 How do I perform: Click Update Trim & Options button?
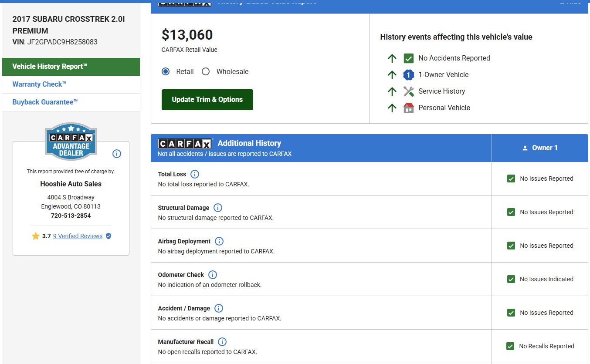pyautogui.click(x=207, y=100)
